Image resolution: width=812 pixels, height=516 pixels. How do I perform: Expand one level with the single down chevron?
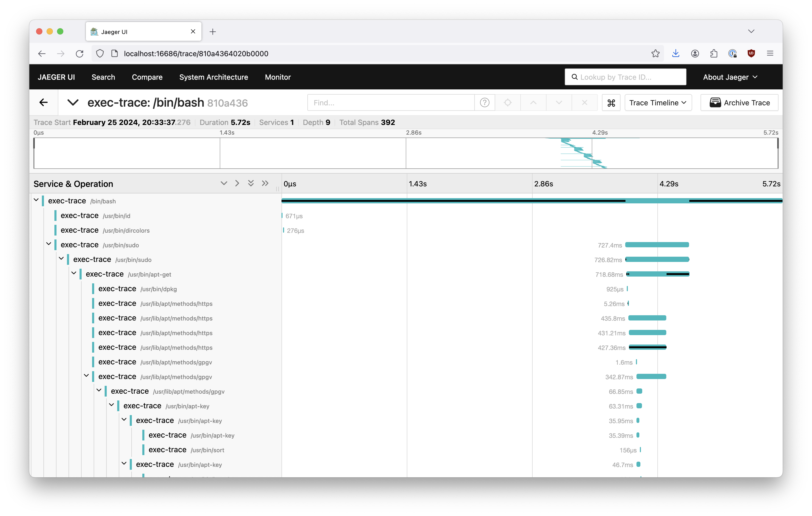click(x=224, y=183)
